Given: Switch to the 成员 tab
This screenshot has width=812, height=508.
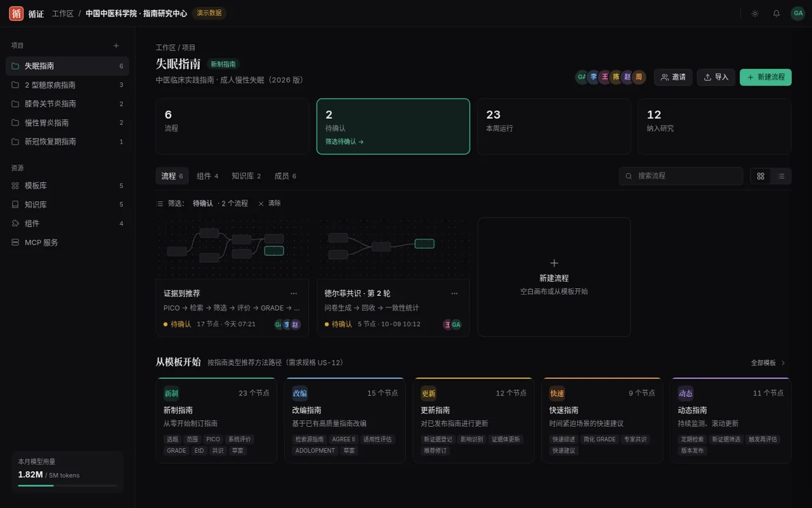Looking at the screenshot, I should [x=285, y=176].
